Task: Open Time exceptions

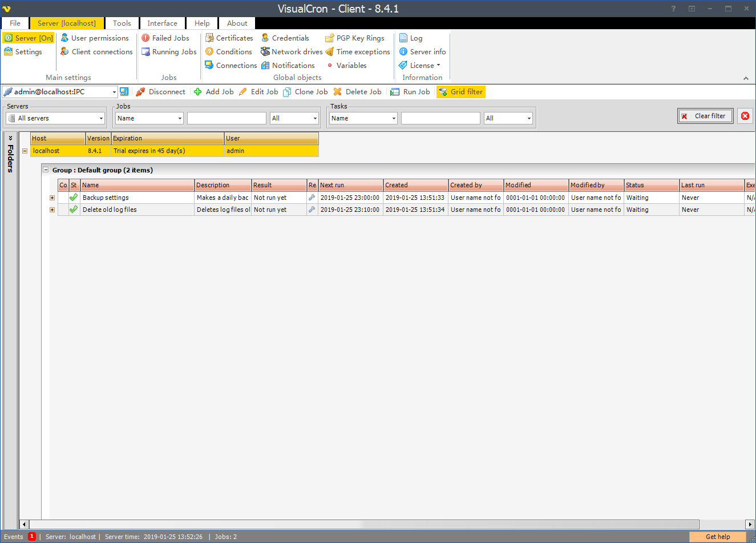Action: click(358, 51)
